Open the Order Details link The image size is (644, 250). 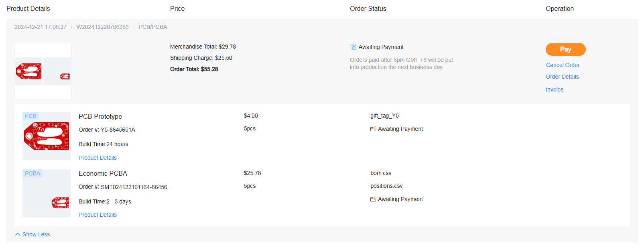tap(562, 77)
